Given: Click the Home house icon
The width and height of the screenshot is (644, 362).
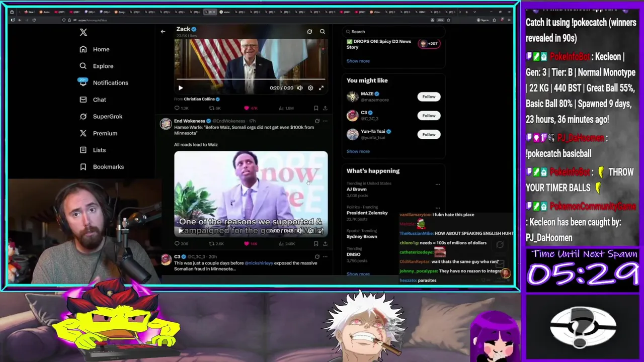Looking at the screenshot, I should click(83, 49).
